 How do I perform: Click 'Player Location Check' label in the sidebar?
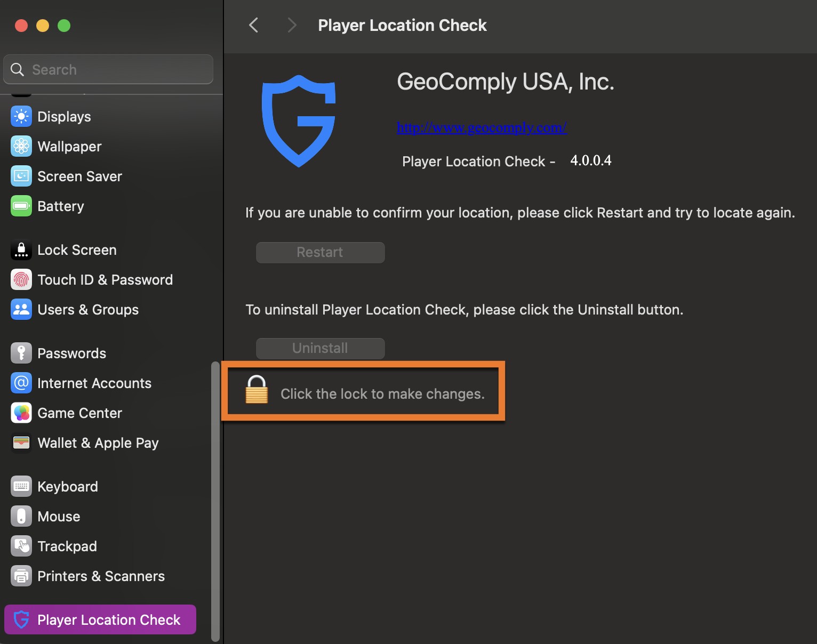(x=109, y=620)
